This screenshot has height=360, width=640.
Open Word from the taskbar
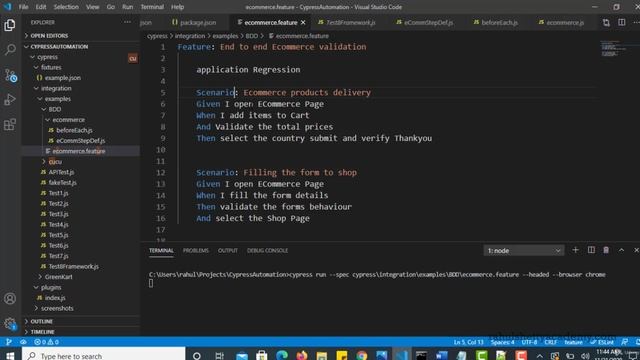(442, 356)
